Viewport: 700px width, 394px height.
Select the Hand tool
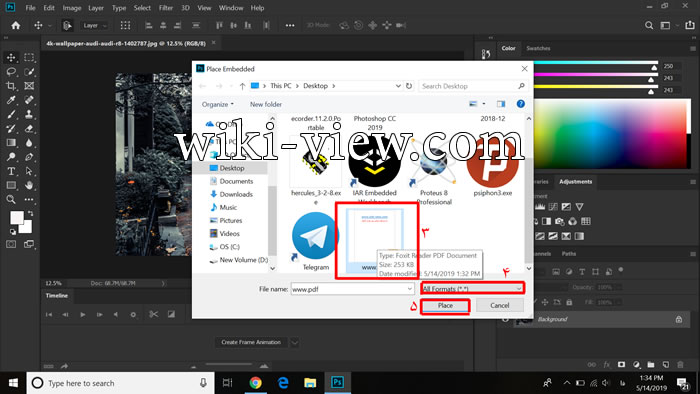(x=29, y=185)
